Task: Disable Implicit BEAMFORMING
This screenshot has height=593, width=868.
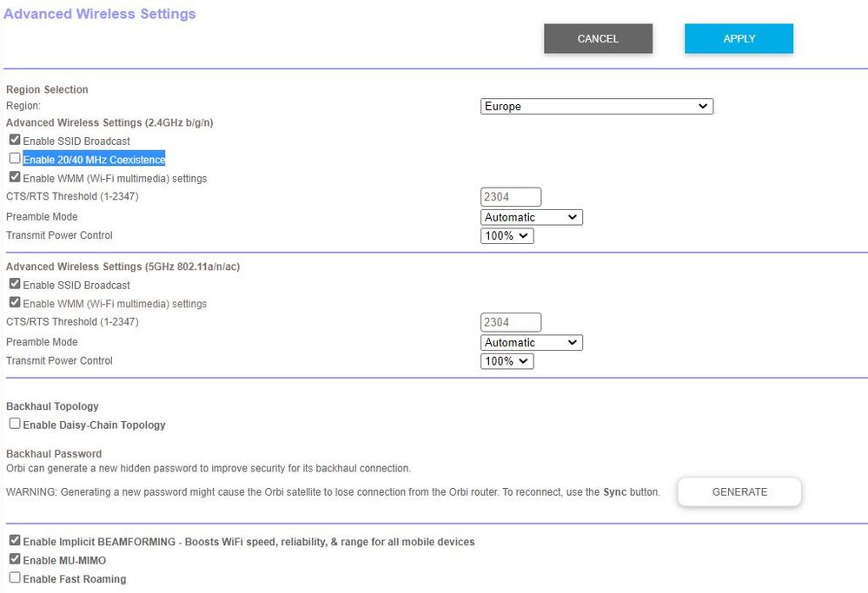Action: click(14, 539)
